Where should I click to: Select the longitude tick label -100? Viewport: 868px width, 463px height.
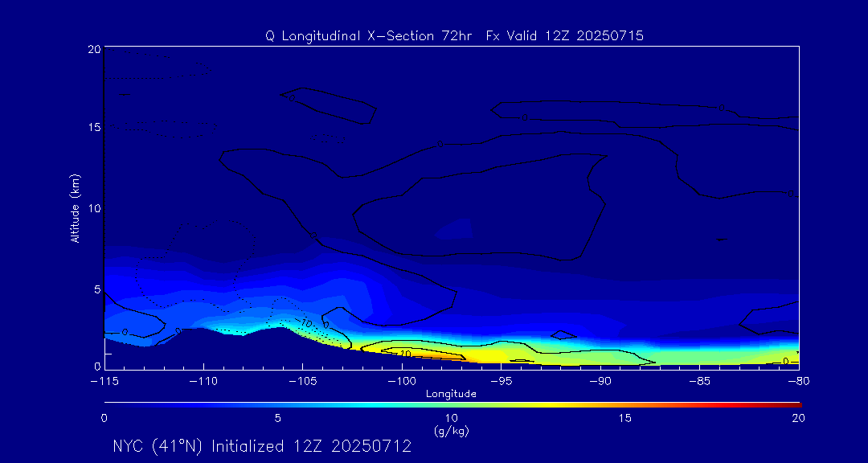click(x=402, y=383)
